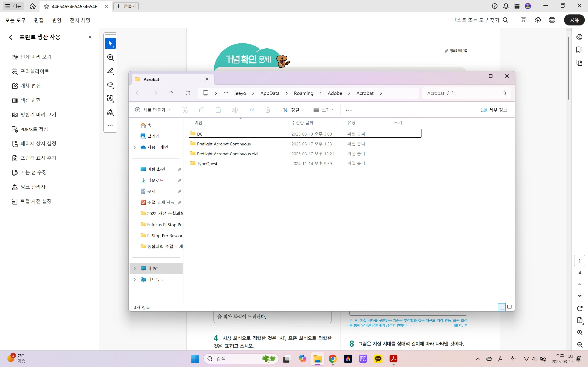Click the 공유 share button
Image resolution: width=588 pixels, height=367 pixels.
point(574,20)
